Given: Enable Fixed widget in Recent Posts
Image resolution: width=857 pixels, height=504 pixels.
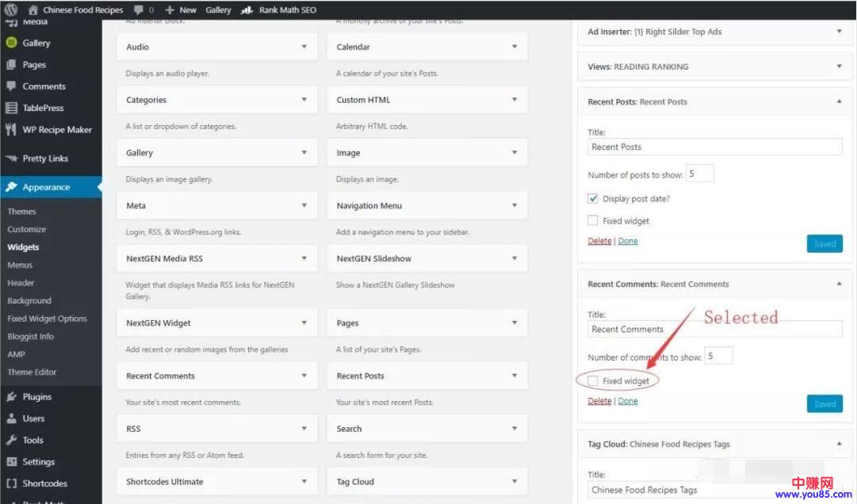Looking at the screenshot, I should coord(593,221).
